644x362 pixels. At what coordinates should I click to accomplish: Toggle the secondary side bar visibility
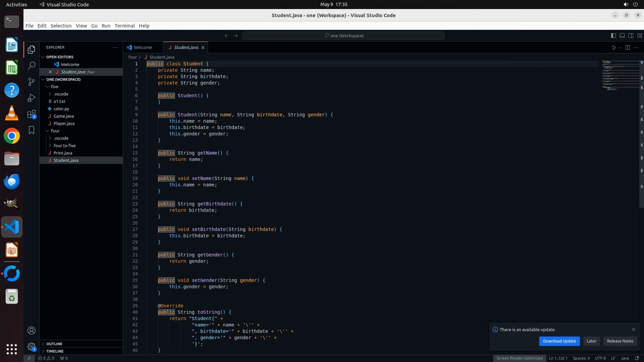click(x=631, y=36)
